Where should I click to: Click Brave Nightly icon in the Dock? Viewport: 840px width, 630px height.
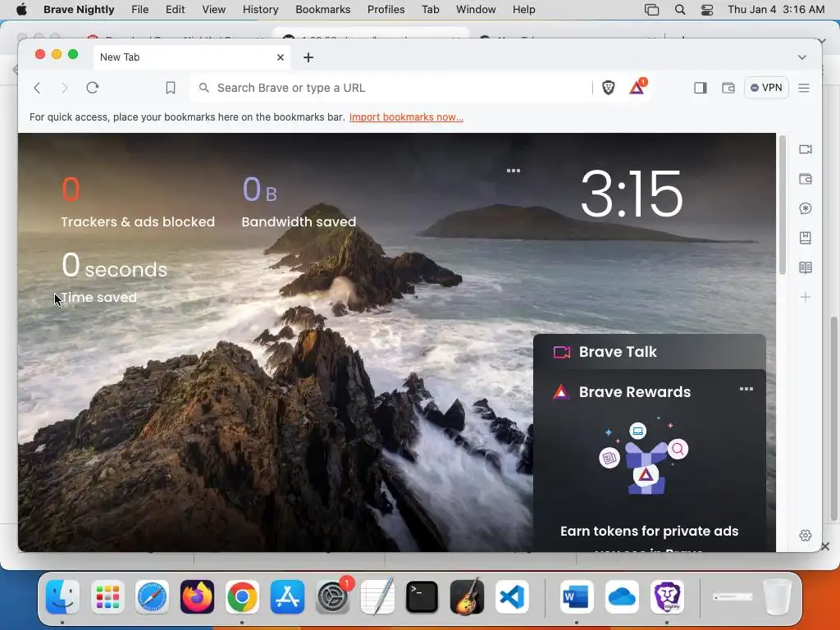(x=667, y=596)
